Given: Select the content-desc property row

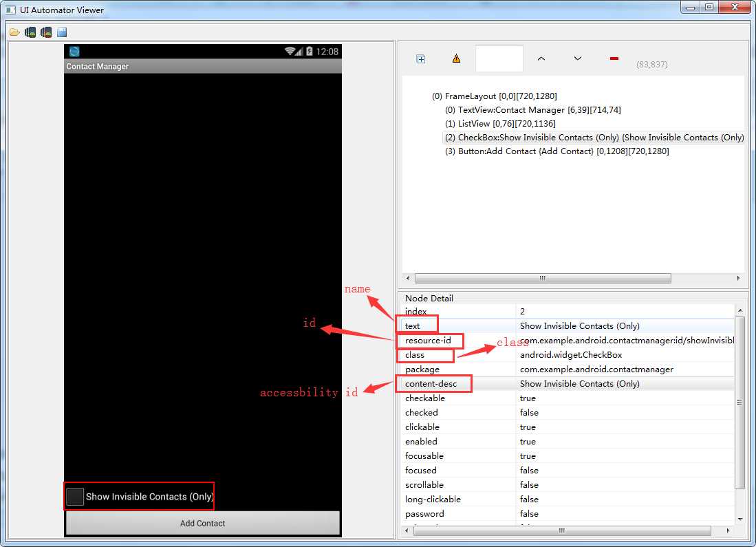Looking at the screenshot, I should [x=568, y=383].
